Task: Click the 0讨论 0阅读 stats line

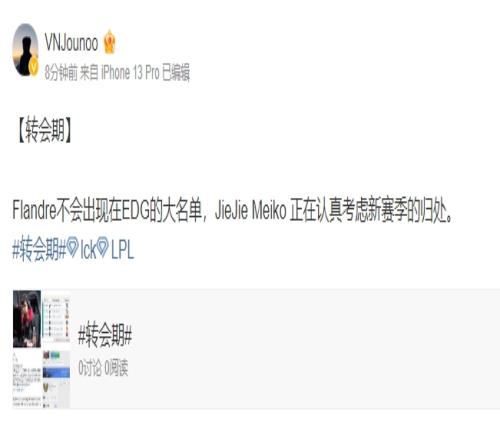Action: coord(103,368)
